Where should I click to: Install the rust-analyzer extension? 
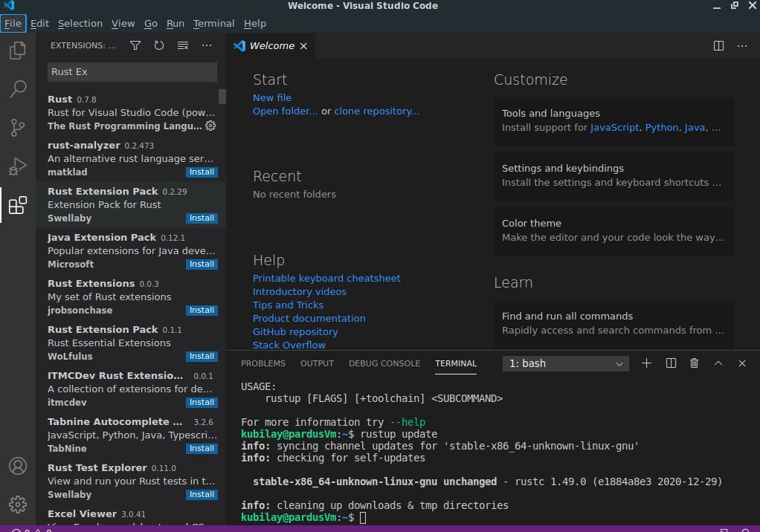coord(202,172)
